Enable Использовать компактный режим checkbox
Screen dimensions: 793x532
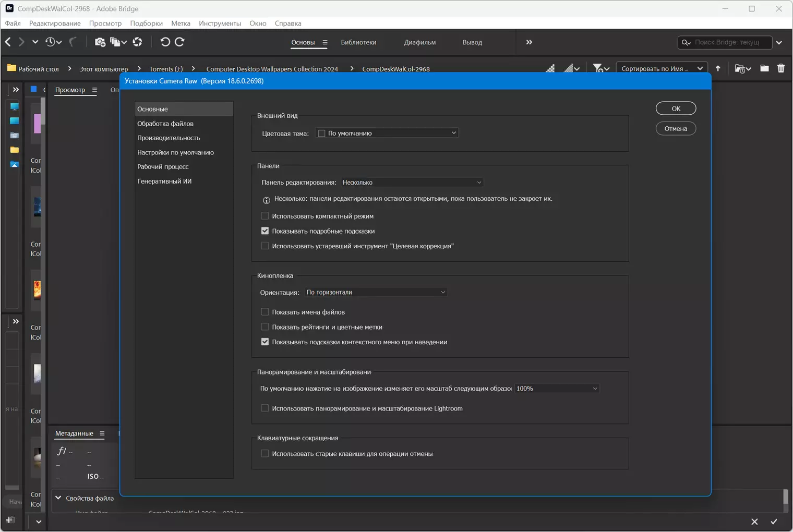coord(265,216)
